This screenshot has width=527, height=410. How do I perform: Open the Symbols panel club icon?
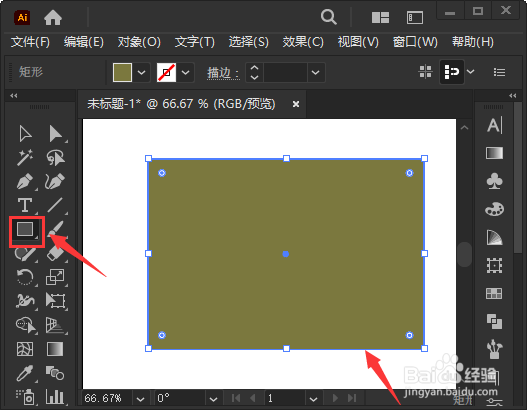click(x=494, y=181)
